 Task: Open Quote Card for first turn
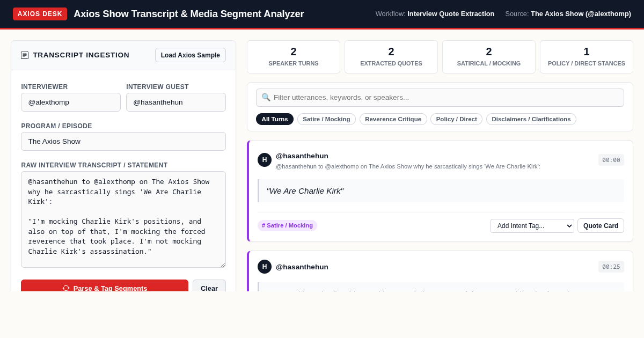point(601,226)
